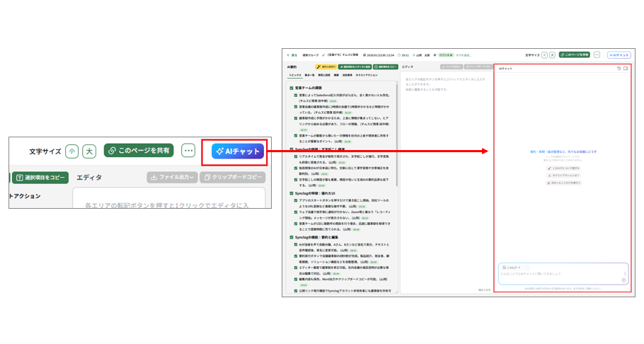Click 選択項目をエディタに転記 button in the full app view
Image resolution: width=644 pixels, height=344 pixels.
click(x=355, y=67)
